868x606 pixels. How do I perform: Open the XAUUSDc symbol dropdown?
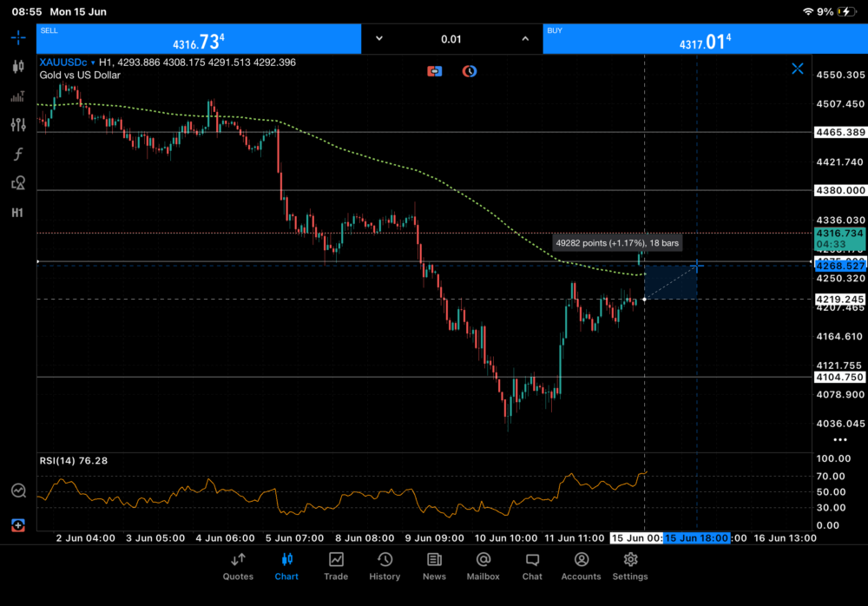(x=67, y=63)
